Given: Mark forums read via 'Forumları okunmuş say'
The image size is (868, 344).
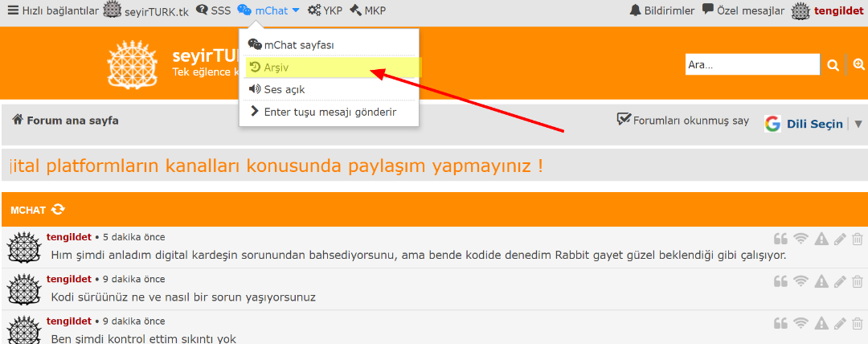Looking at the screenshot, I should [x=682, y=121].
